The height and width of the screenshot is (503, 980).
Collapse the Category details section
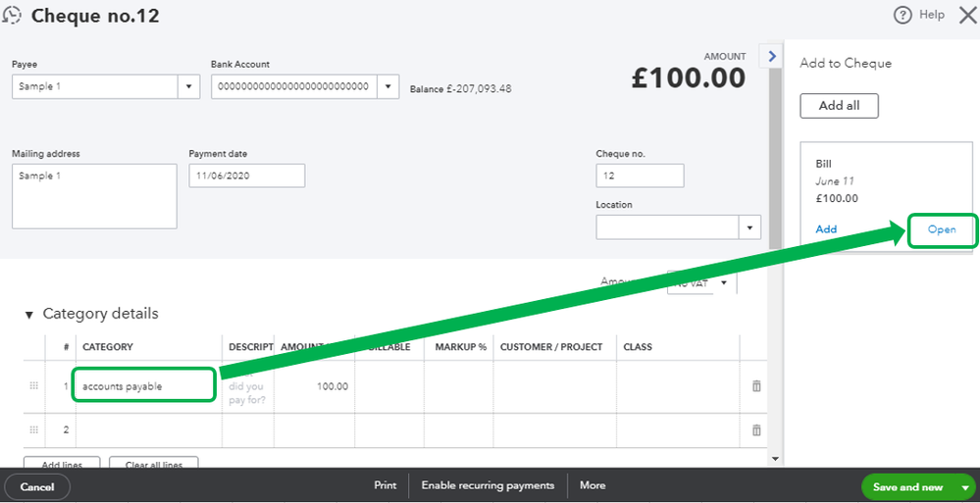[x=28, y=315]
